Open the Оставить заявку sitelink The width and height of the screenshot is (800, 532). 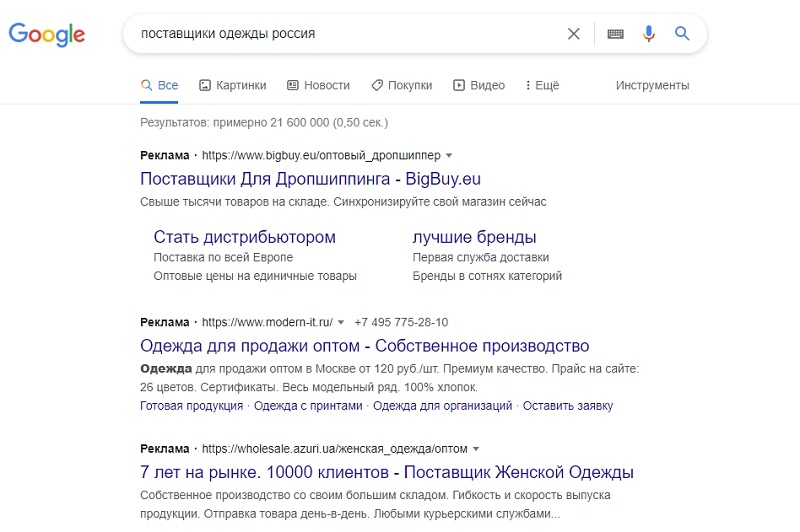[568, 406]
